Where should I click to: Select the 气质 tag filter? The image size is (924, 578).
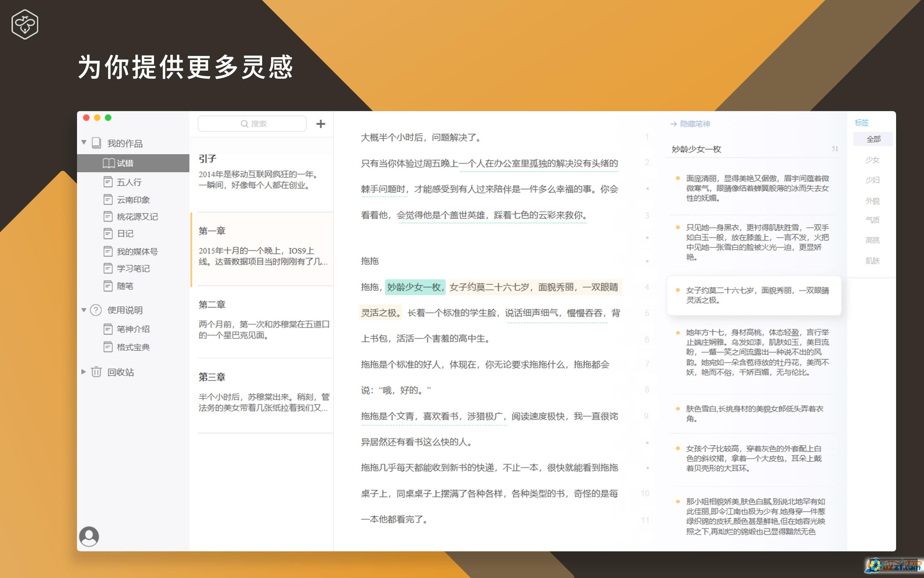[x=872, y=220]
